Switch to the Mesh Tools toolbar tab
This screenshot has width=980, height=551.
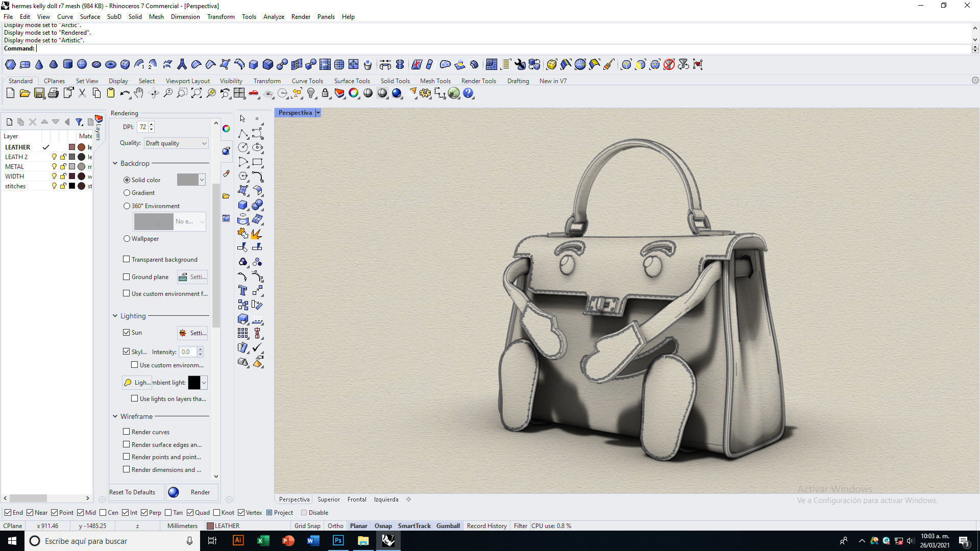(x=435, y=81)
